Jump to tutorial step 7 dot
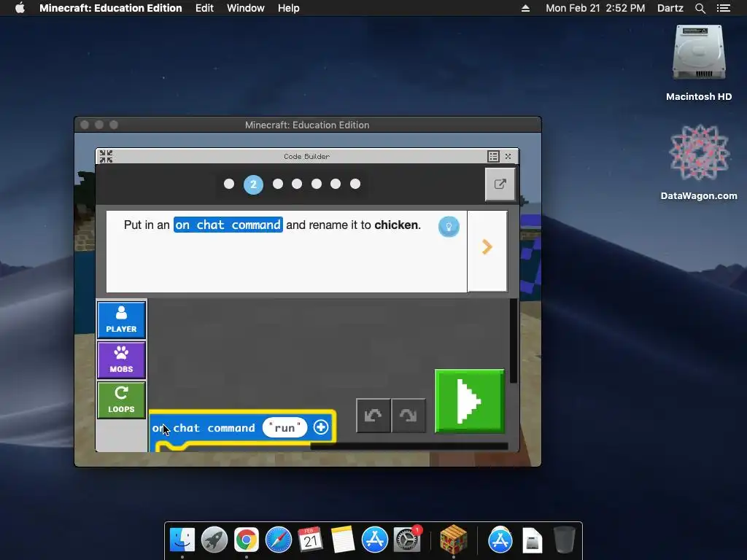 [x=355, y=184]
